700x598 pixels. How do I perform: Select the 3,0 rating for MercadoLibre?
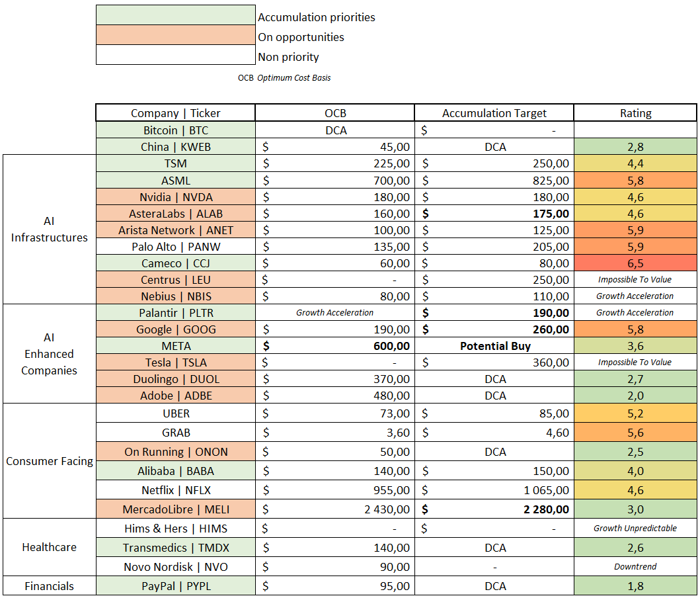coord(635,509)
